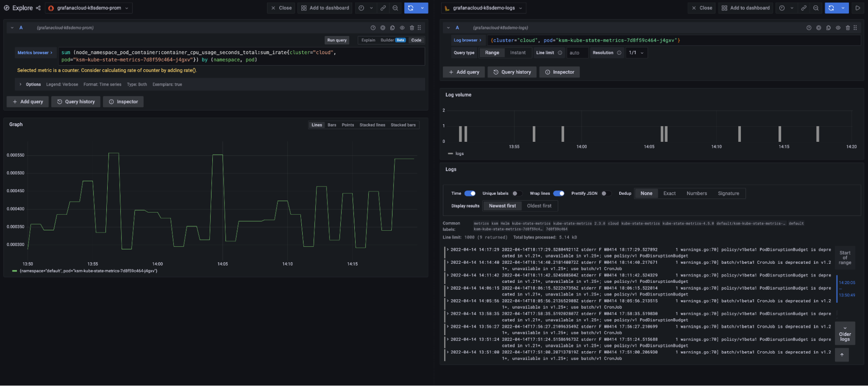Open the Resolution 1/1 dropdown
The height and width of the screenshot is (386, 868).
pos(637,53)
